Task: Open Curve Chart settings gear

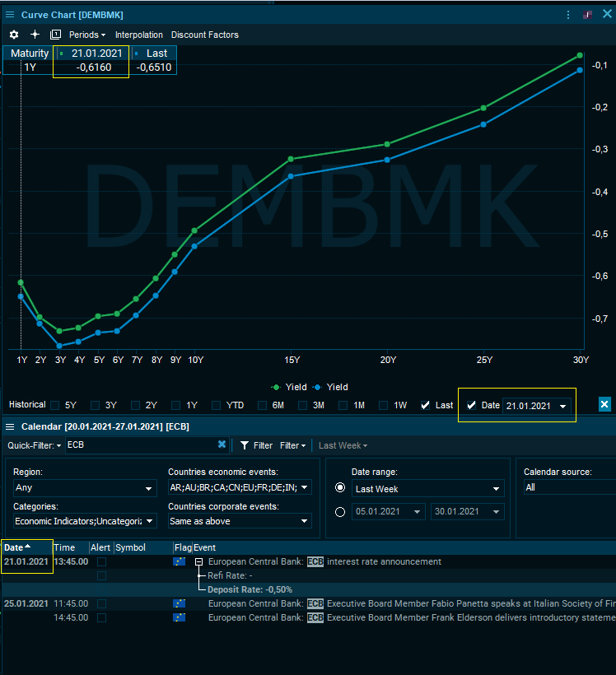Action: tap(14, 35)
